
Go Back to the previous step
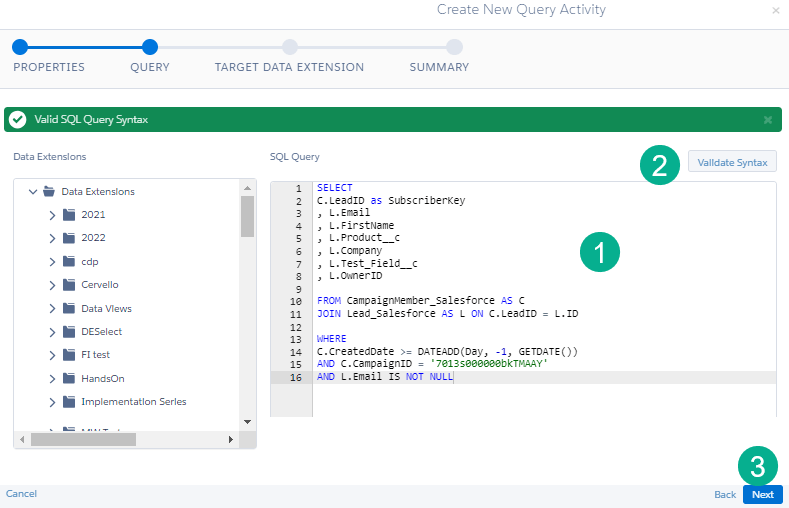click(x=725, y=494)
